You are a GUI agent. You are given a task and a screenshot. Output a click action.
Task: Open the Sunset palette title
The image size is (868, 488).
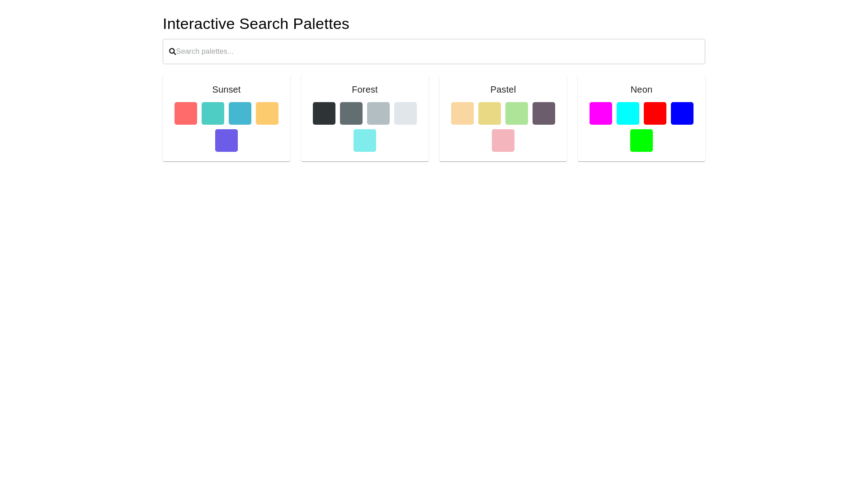tap(226, 89)
